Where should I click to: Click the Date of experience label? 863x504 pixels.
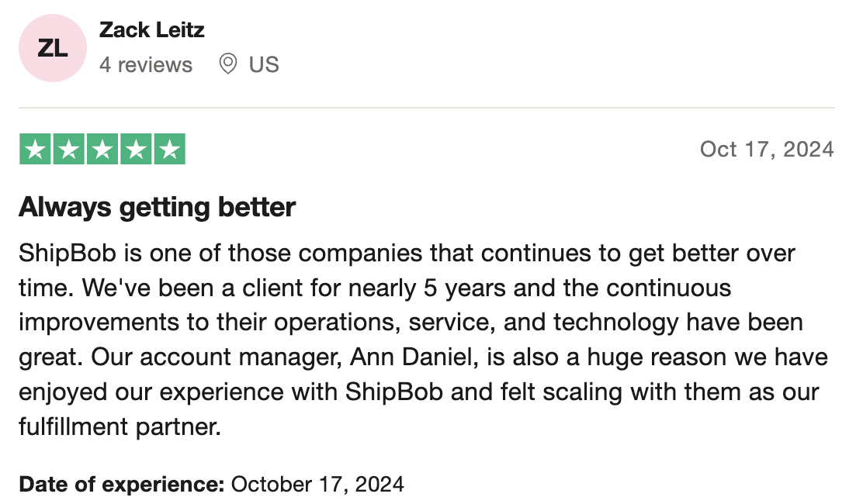[122, 484]
